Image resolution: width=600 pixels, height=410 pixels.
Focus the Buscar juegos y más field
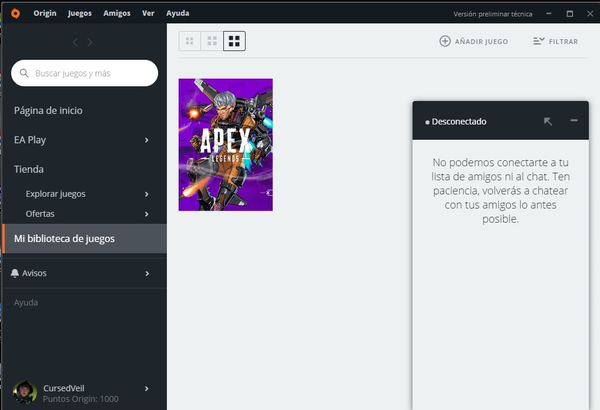85,73
